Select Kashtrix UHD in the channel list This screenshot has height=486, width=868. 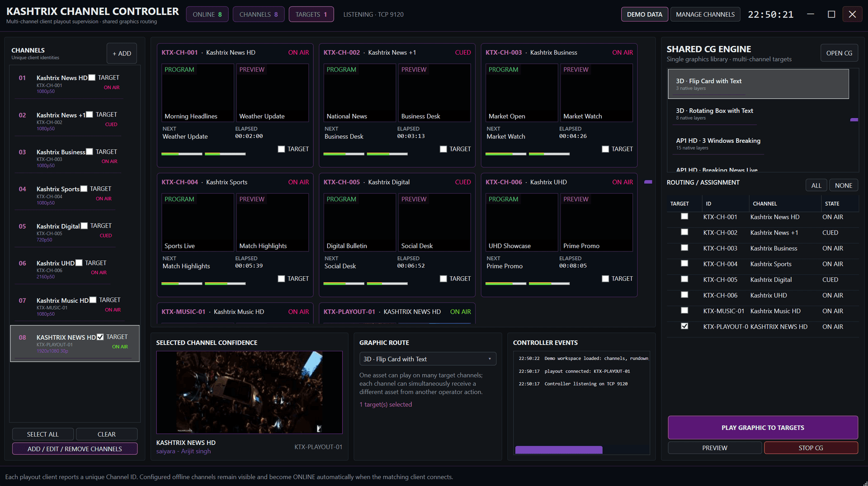click(75, 269)
